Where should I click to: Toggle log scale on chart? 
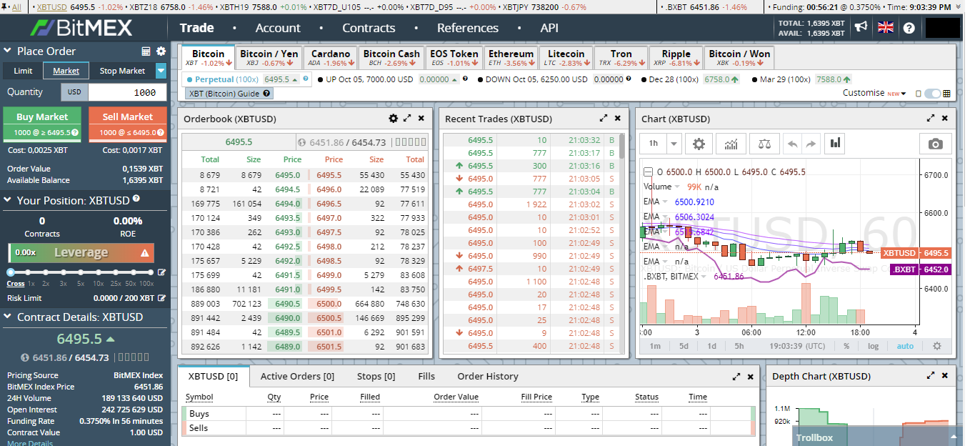874,346
